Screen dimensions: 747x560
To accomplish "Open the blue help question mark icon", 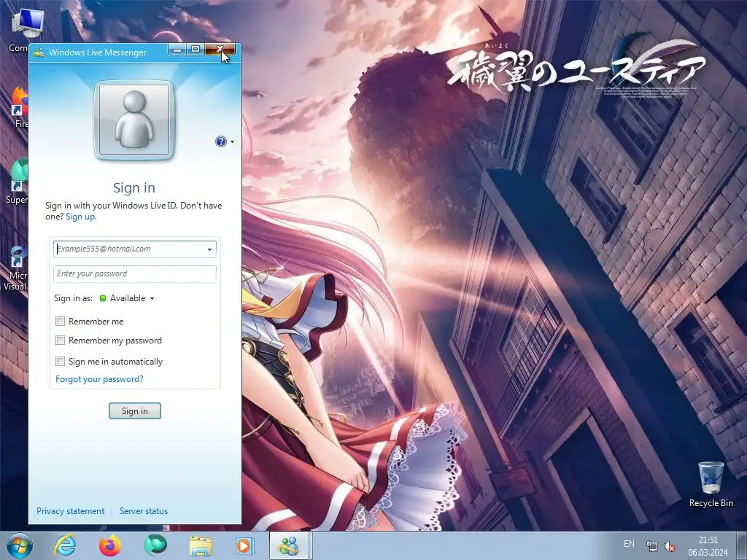I will click(220, 141).
